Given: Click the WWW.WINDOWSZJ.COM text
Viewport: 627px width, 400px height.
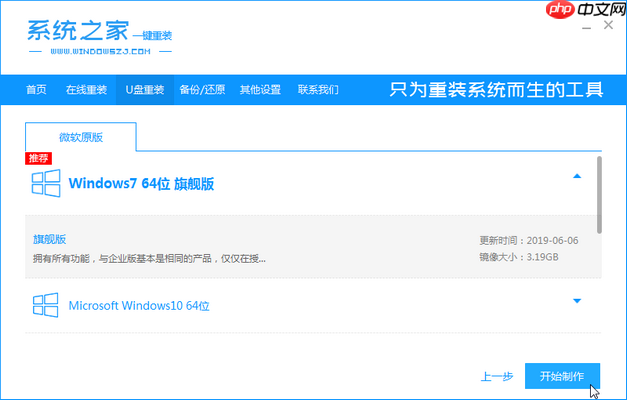Looking at the screenshot, I should pos(100,51).
